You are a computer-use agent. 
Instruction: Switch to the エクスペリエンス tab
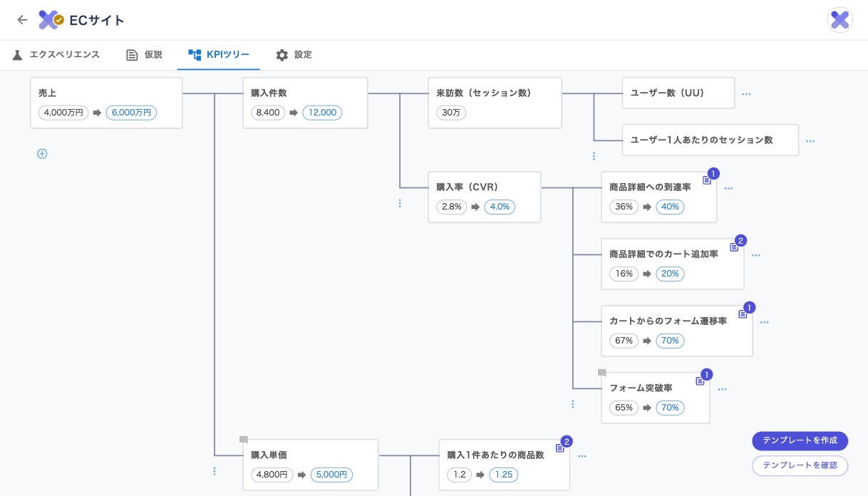[x=56, y=55]
